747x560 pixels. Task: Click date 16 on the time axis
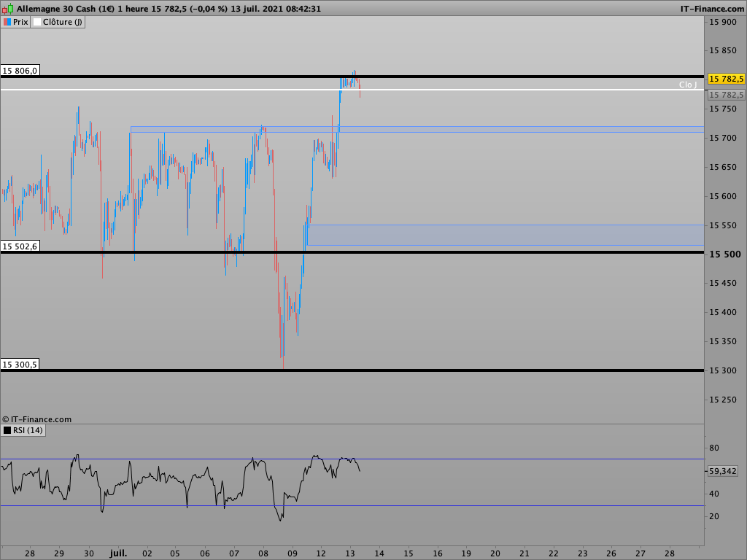[438, 553]
